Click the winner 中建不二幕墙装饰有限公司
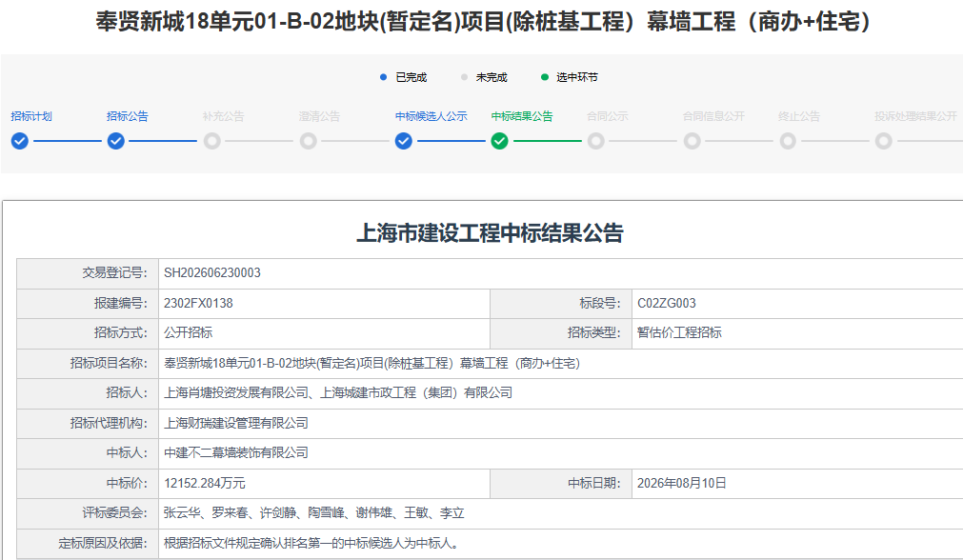 pos(236,453)
